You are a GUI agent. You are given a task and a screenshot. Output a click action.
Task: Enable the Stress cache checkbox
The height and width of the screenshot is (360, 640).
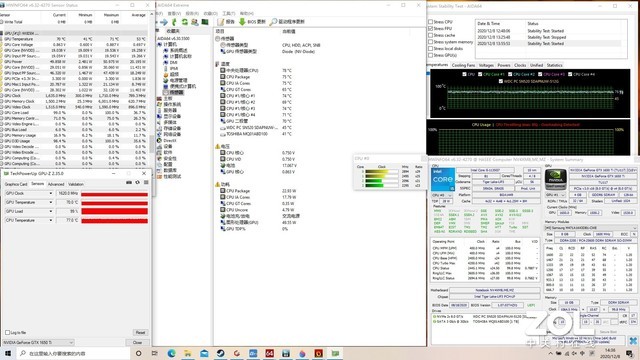click(430, 35)
